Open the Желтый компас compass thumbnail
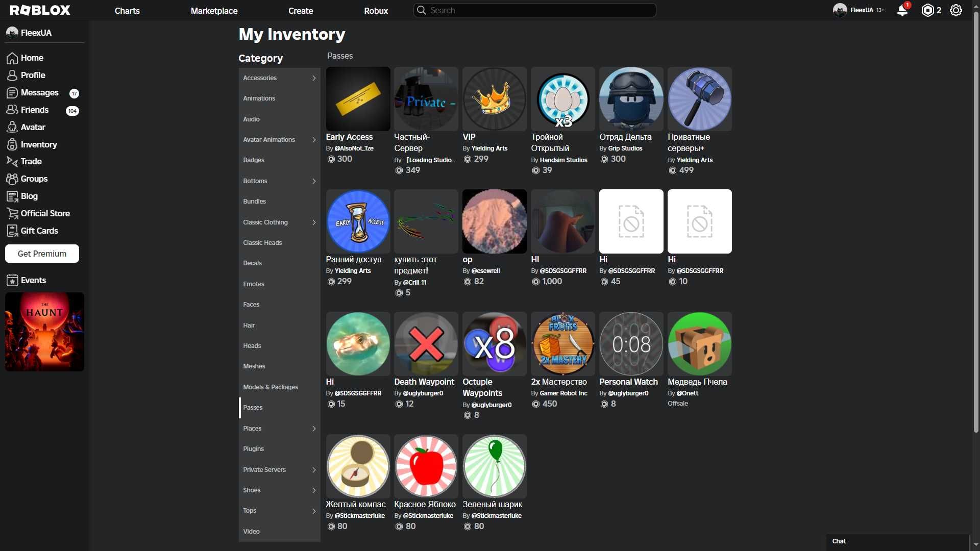This screenshot has width=980, height=551. (358, 466)
